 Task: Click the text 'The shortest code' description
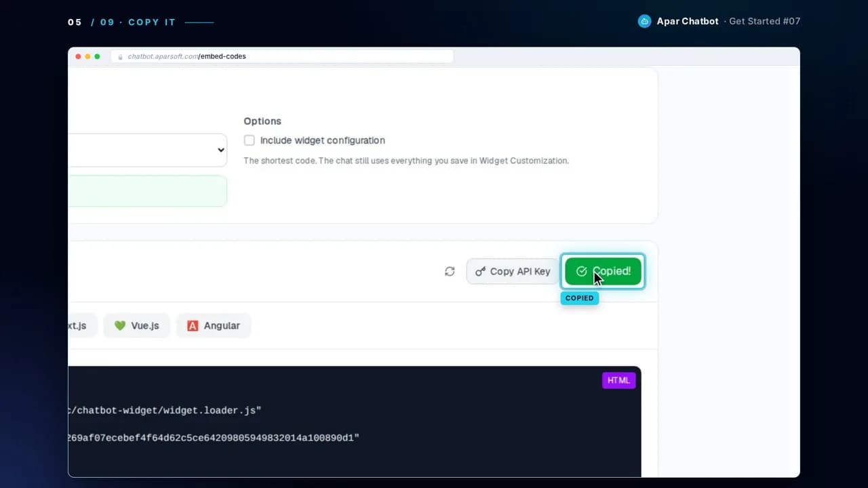click(406, 161)
